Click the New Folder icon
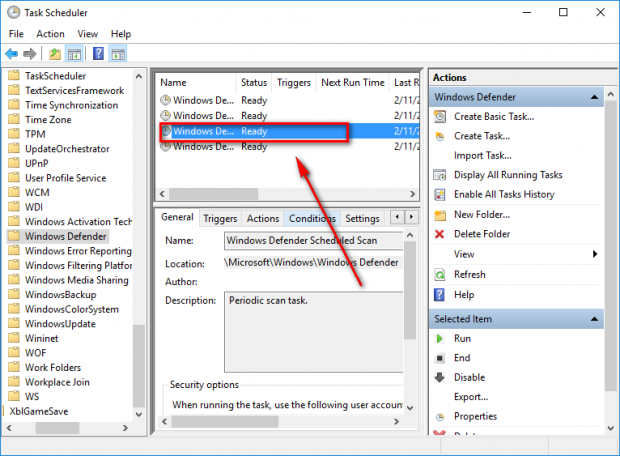Viewport: 620px width, 456px height. pos(440,215)
